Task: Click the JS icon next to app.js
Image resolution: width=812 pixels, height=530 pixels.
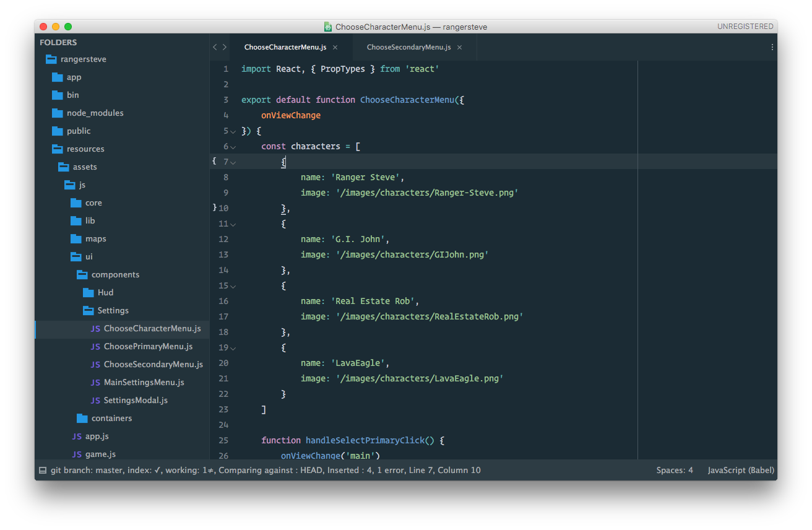Action: [77, 437]
